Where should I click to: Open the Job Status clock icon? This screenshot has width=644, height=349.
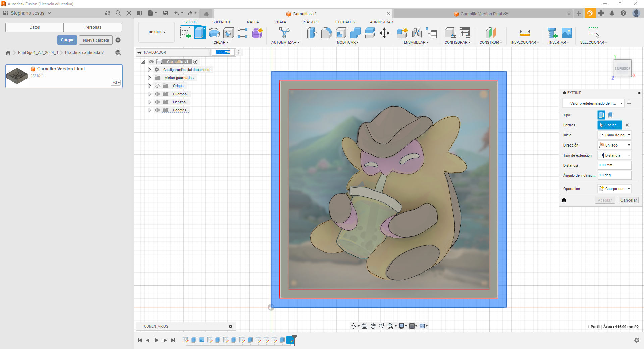(601, 13)
